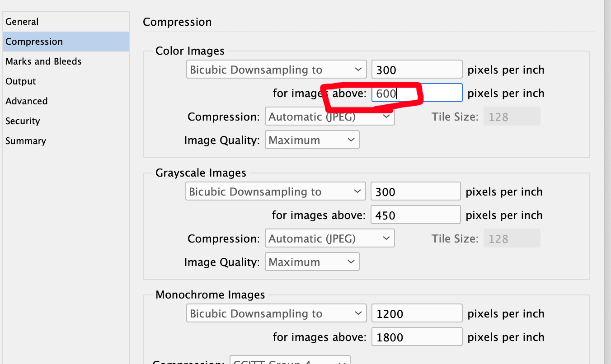Open the Color Images downsampling method dropdown
Screen dimensions: 611x364
click(276, 69)
